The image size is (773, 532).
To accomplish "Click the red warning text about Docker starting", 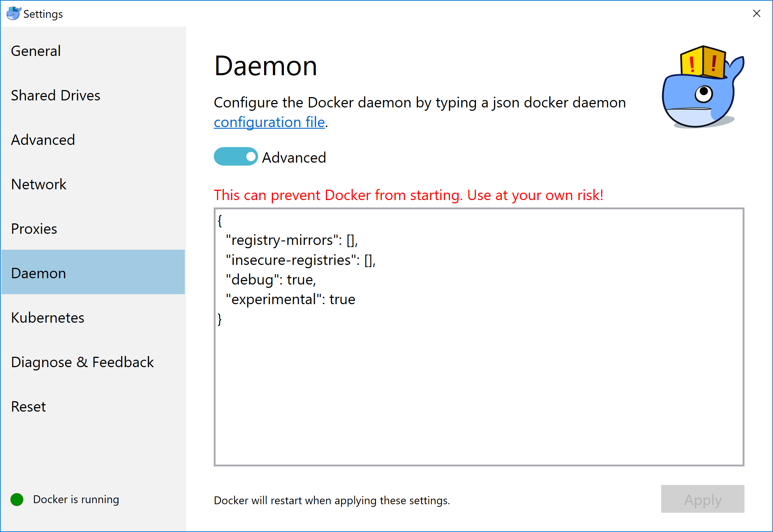I will pyautogui.click(x=409, y=195).
